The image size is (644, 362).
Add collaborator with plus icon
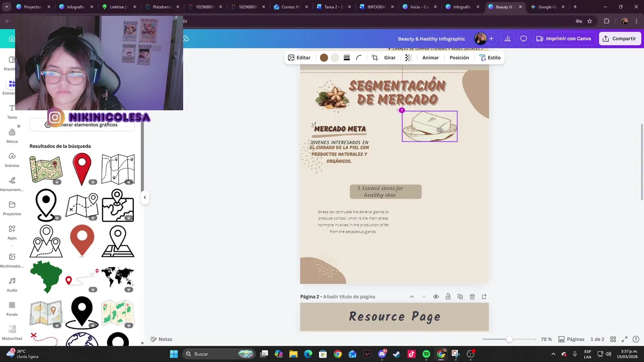click(491, 39)
